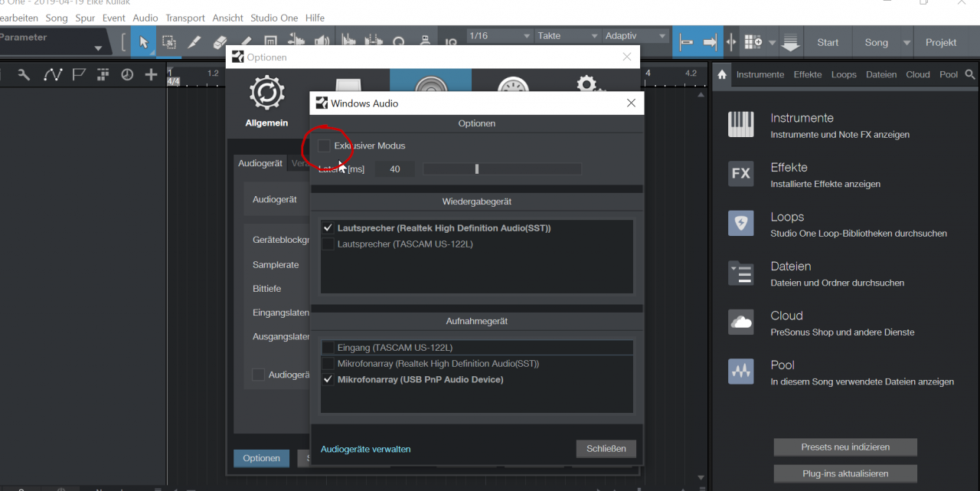Screen dimensions: 980x491
Task: Select the Range selection tool
Action: [x=168, y=42]
